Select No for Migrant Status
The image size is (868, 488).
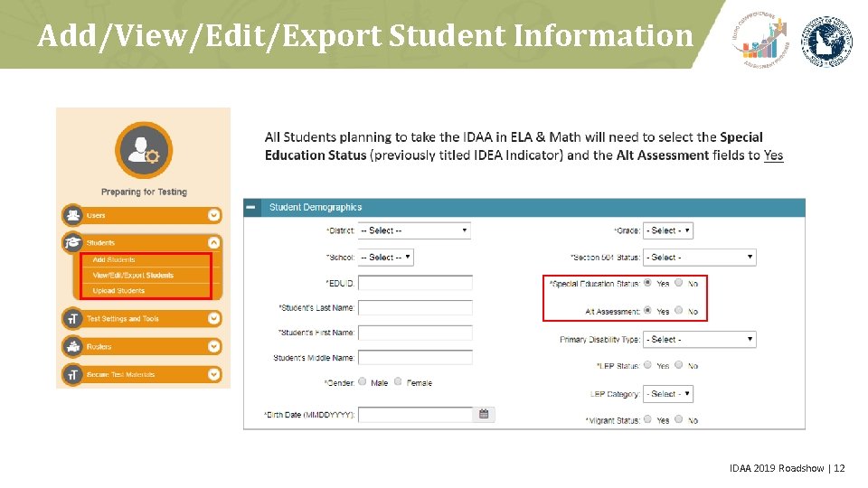tap(679, 419)
